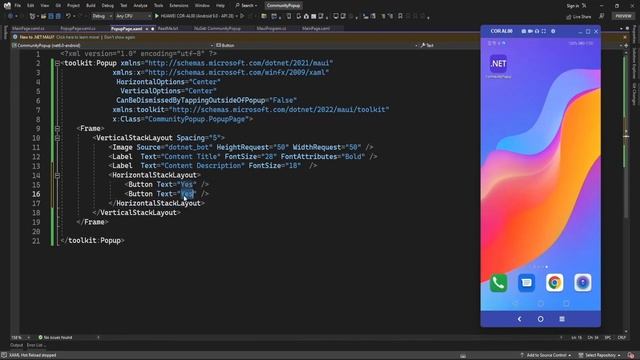The width and height of the screenshot is (640, 360).
Task: Switch to the PopupPage.xaml.cs tab
Action: pos(78,29)
